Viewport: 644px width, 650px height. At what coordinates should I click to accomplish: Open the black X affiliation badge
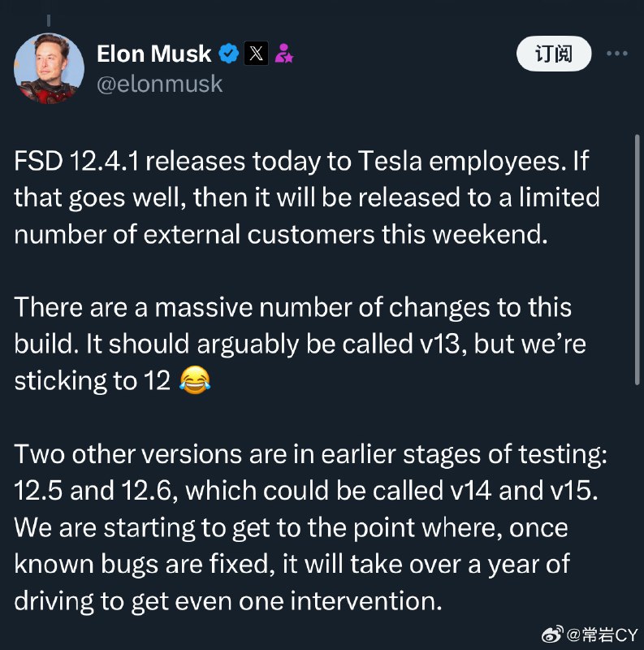pos(256,54)
